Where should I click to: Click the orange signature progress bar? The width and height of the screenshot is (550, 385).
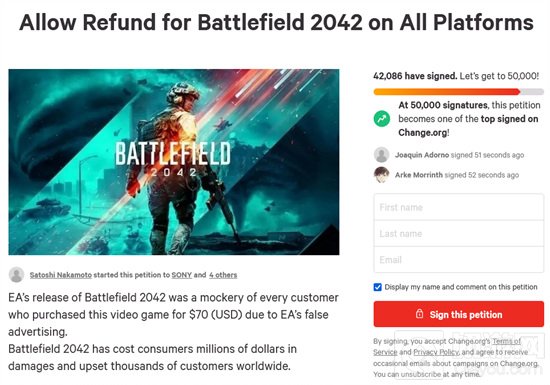coord(447,92)
